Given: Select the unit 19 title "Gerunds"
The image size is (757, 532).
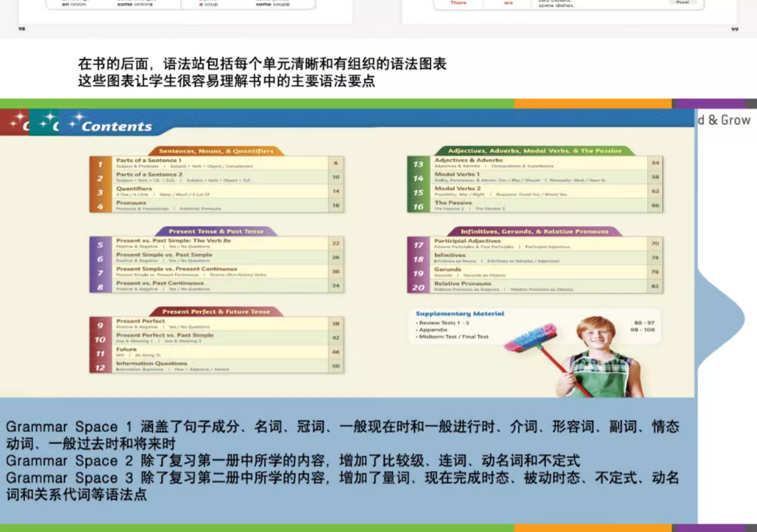Looking at the screenshot, I should click(x=448, y=269).
